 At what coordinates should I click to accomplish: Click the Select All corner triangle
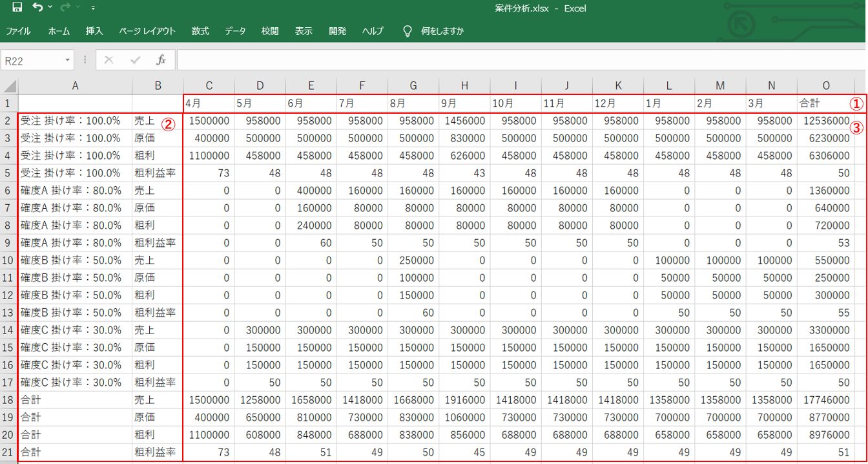click(9, 86)
